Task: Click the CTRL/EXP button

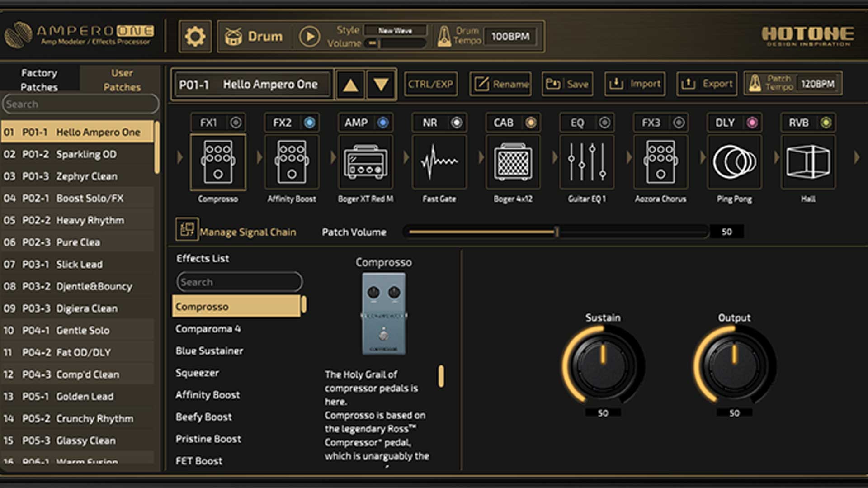Action: click(430, 84)
